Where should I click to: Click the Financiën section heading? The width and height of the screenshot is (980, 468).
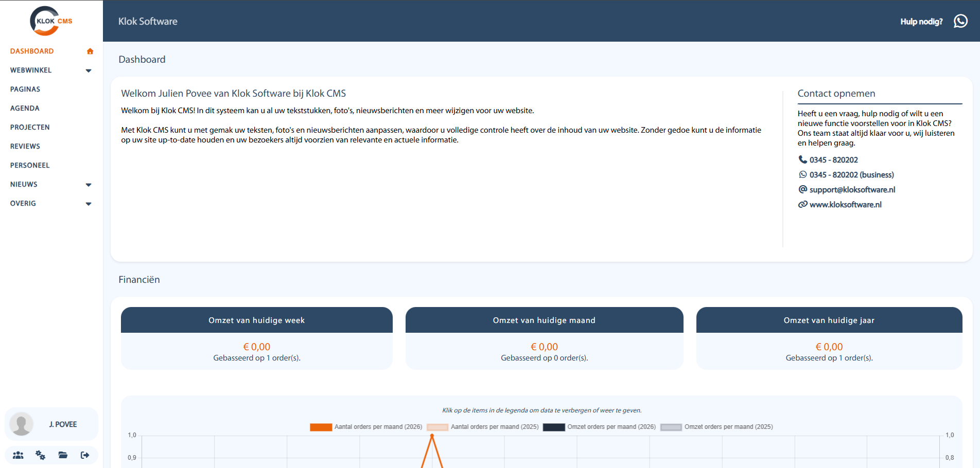[139, 280]
